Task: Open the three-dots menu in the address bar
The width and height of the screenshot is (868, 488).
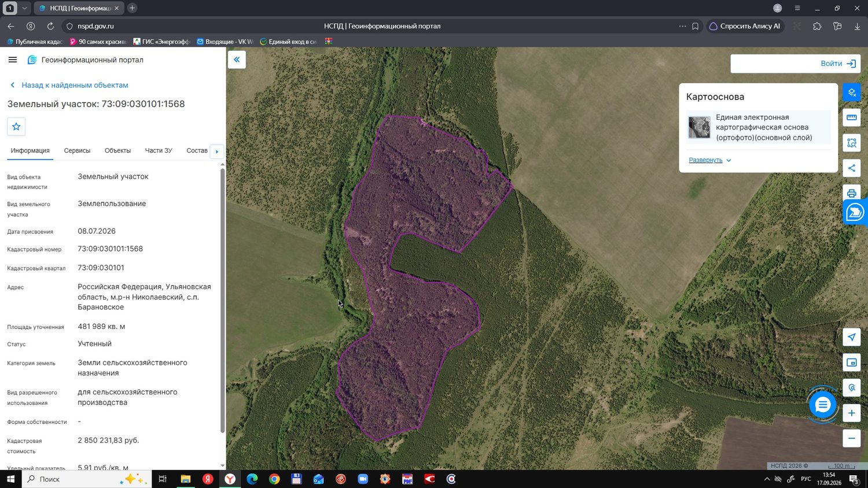Action: (683, 26)
